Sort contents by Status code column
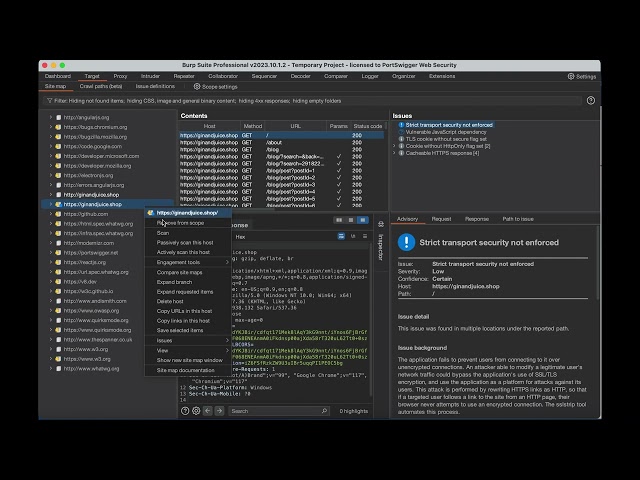Screen dimensions: 640x480 coord(368,126)
